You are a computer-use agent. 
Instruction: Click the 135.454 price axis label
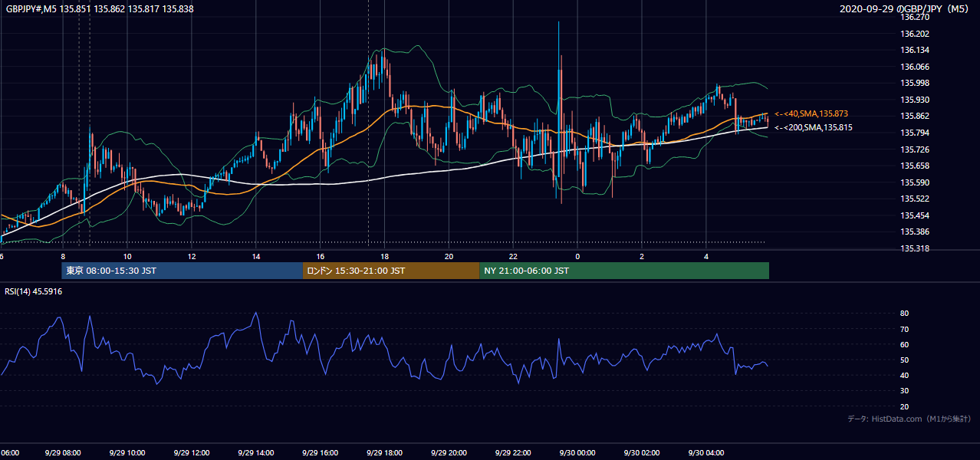[x=916, y=215]
